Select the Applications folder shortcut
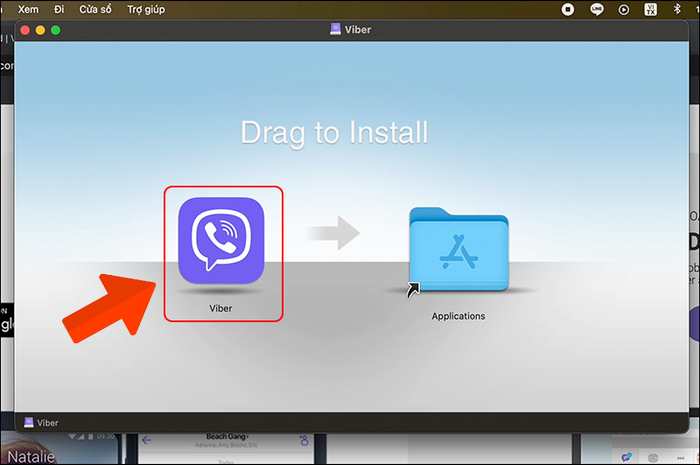The height and width of the screenshot is (465, 700). click(x=458, y=250)
